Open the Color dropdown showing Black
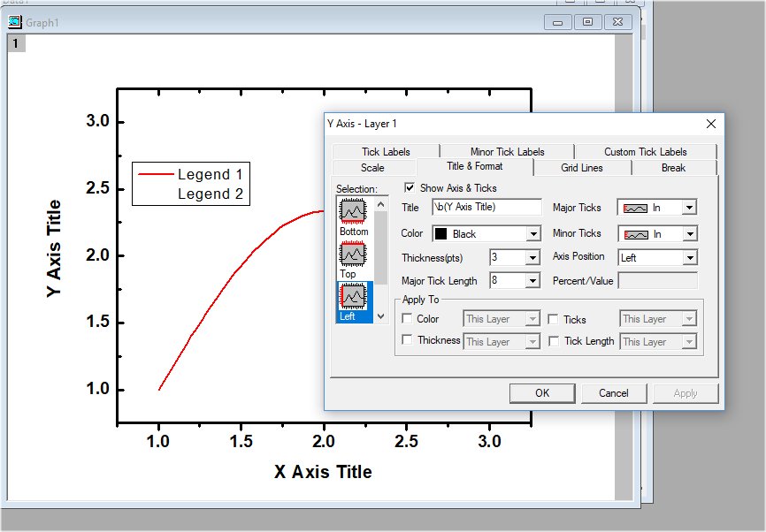 pos(533,234)
